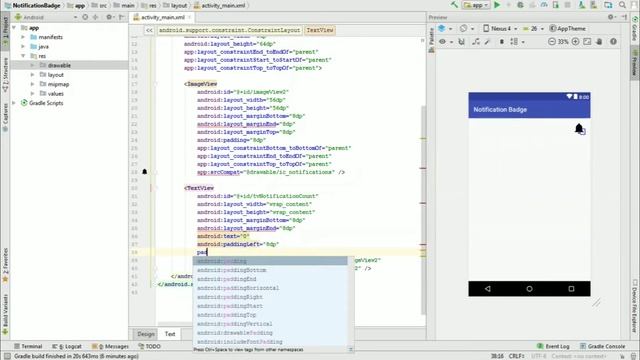640x360 pixels.
Task: Click the Back button in phone preview
Action: (487, 289)
